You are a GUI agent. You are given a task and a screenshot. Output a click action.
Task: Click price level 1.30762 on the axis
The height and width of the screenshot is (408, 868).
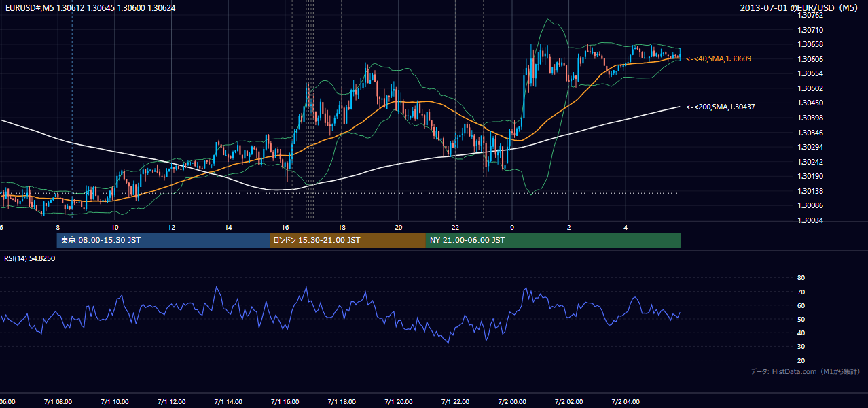810,15
